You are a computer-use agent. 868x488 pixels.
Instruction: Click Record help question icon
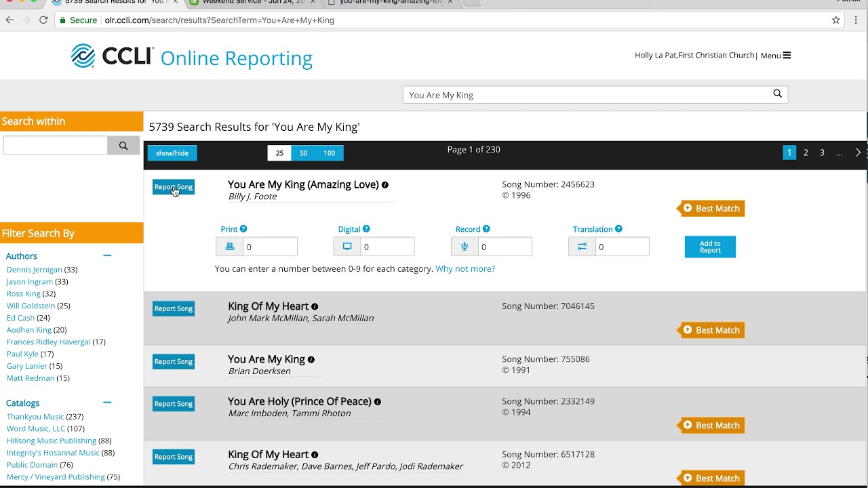tap(486, 229)
